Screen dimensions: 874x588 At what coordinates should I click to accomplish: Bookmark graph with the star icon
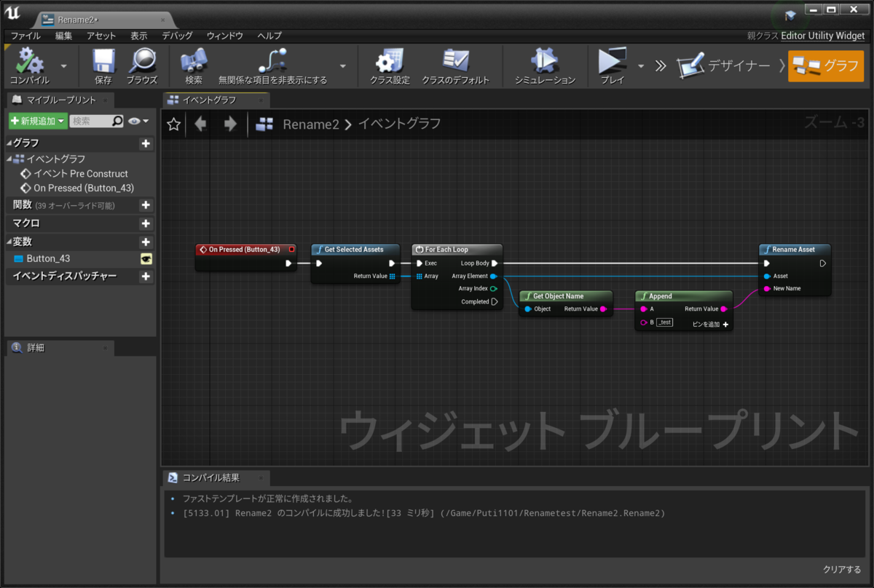point(173,124)
